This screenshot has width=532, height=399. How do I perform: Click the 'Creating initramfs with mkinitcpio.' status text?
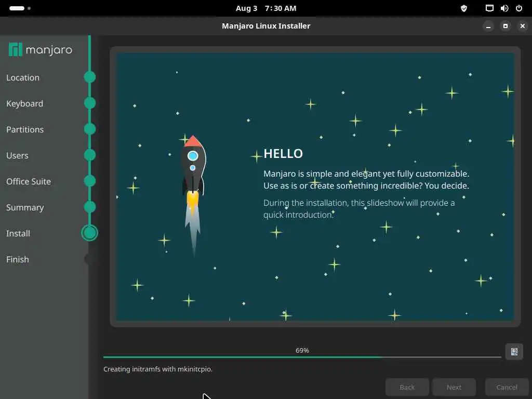tap(158, 369)
